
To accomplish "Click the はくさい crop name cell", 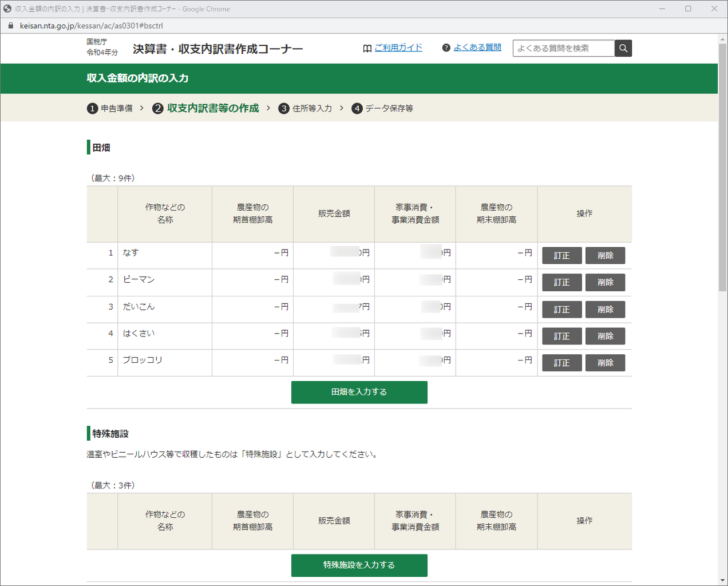I will 165,336.
